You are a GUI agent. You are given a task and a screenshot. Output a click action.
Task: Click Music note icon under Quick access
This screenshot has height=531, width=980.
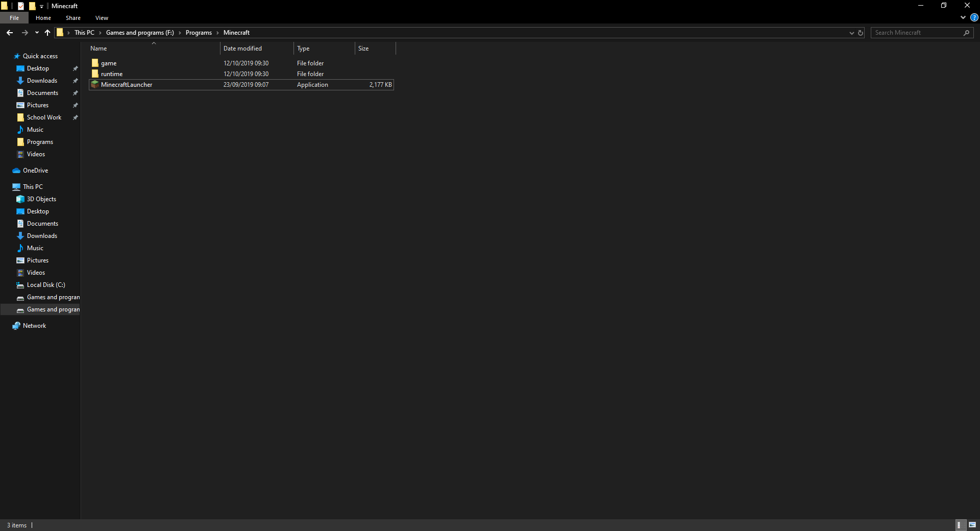click(20, 130)
